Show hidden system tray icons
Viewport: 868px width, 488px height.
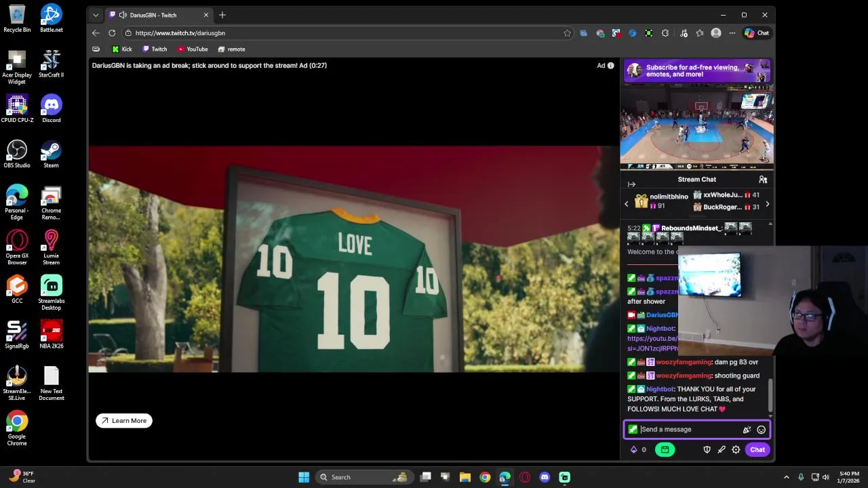point(787,477)
